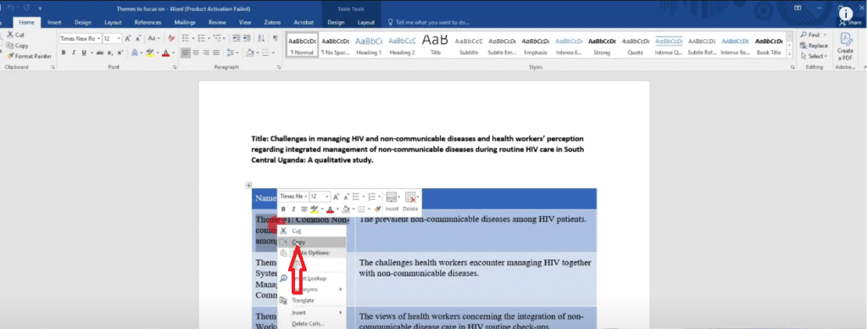Apply yellow Text Highlight Color from the ribbon
The height and width of the screenshot is (329, 868).
[150, 53]
